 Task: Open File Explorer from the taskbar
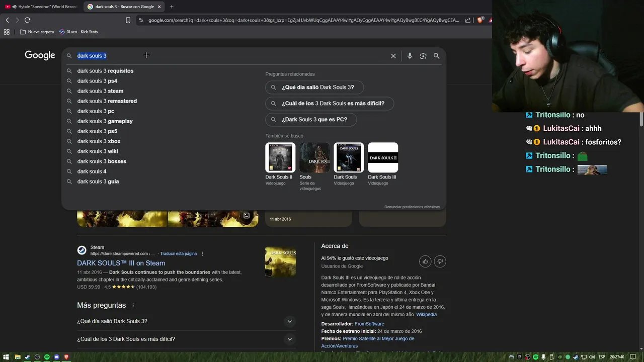coord(18,357)
